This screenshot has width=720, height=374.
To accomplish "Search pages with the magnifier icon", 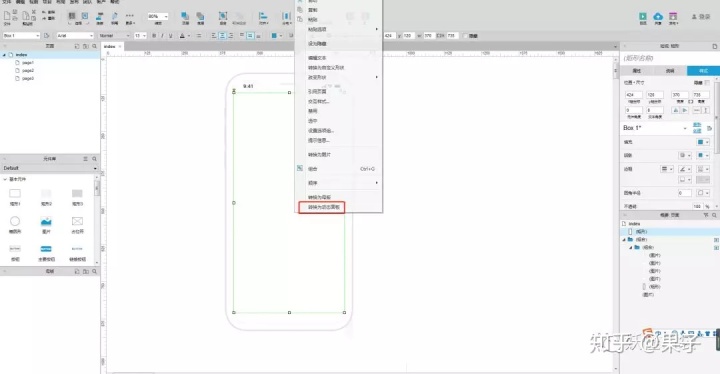I will pyautogui.click(x=95, y=46).
